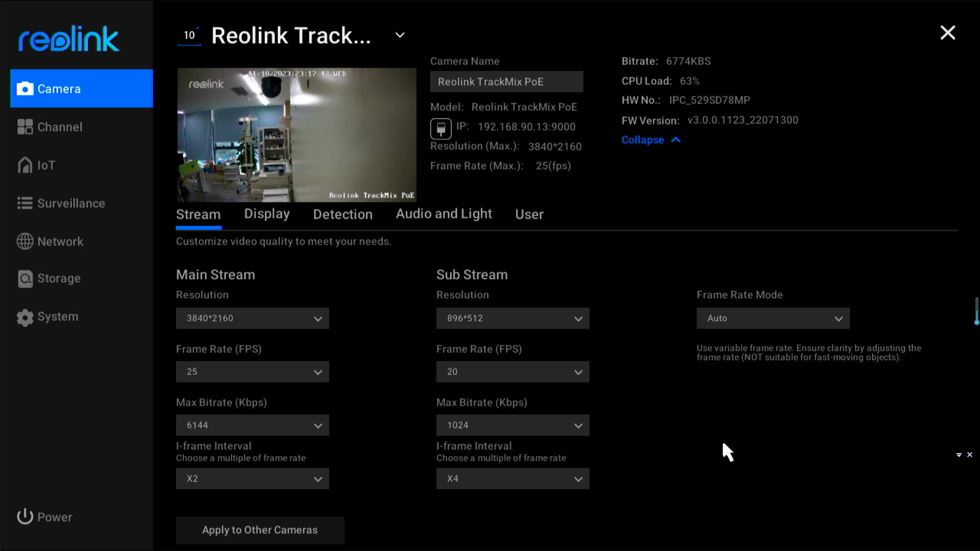Viewport: 980px width, 551px height.
Task: Open Sub Stream Frame Rate dropdown 20
Action: pyautogui.click(x=513, y=372)
